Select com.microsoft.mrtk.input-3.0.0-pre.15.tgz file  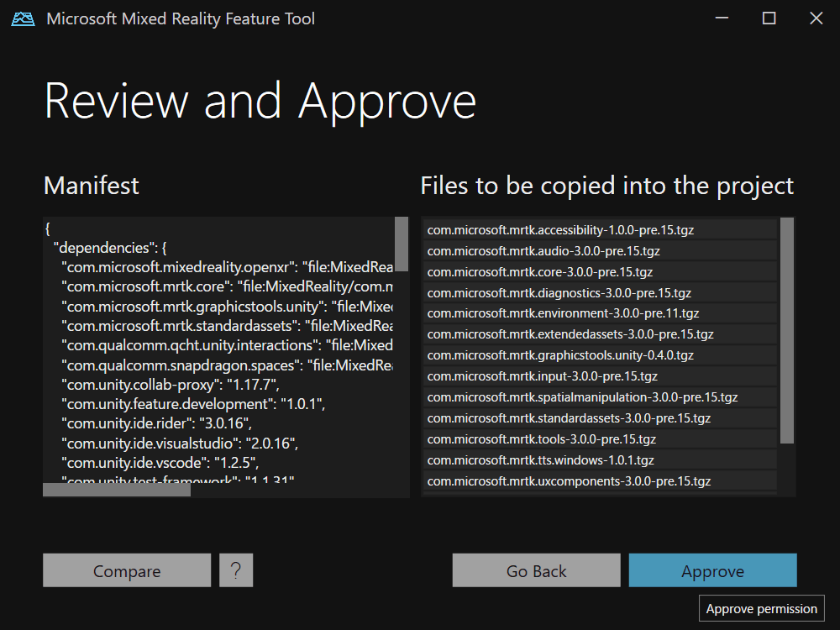[x=600, y=376]
